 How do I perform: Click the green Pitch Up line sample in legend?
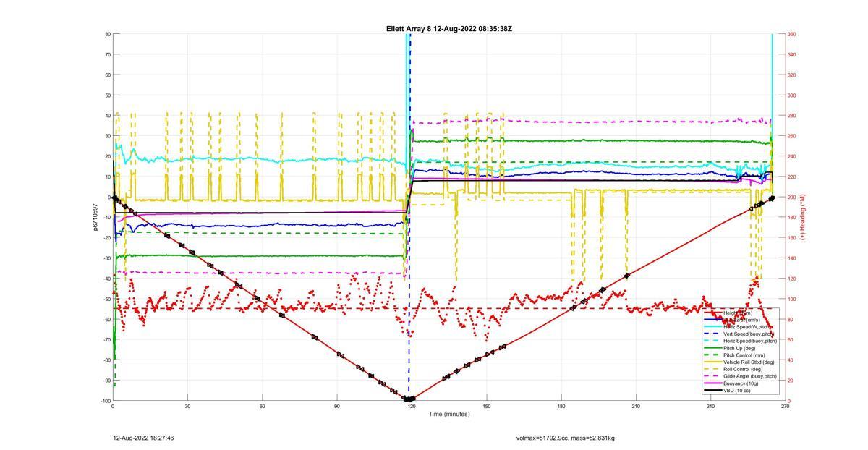click(x=712, y=348)
